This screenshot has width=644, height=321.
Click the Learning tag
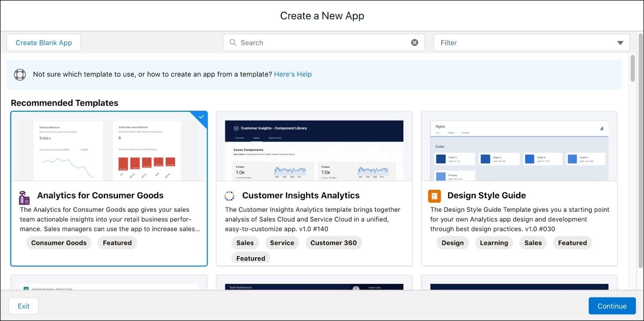[x=494, y=243]
